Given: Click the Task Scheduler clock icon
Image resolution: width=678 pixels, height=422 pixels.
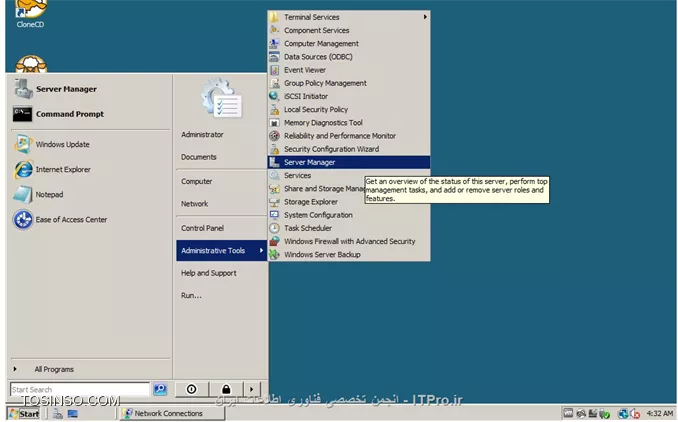Looking at the screenshot, I should tap(274, 228).
